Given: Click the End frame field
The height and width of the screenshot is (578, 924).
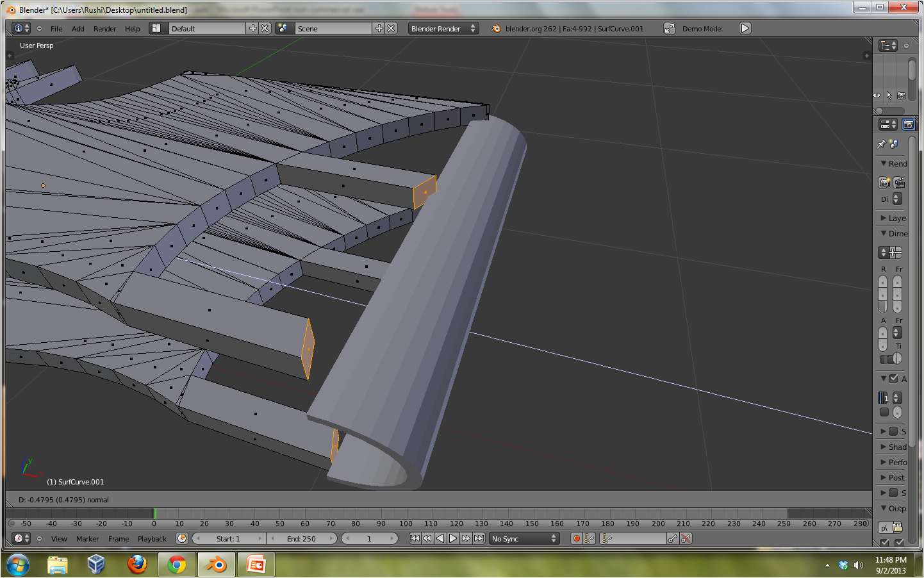Looking at the screenshot, I should pyautogui.click(x=302, y=538).
